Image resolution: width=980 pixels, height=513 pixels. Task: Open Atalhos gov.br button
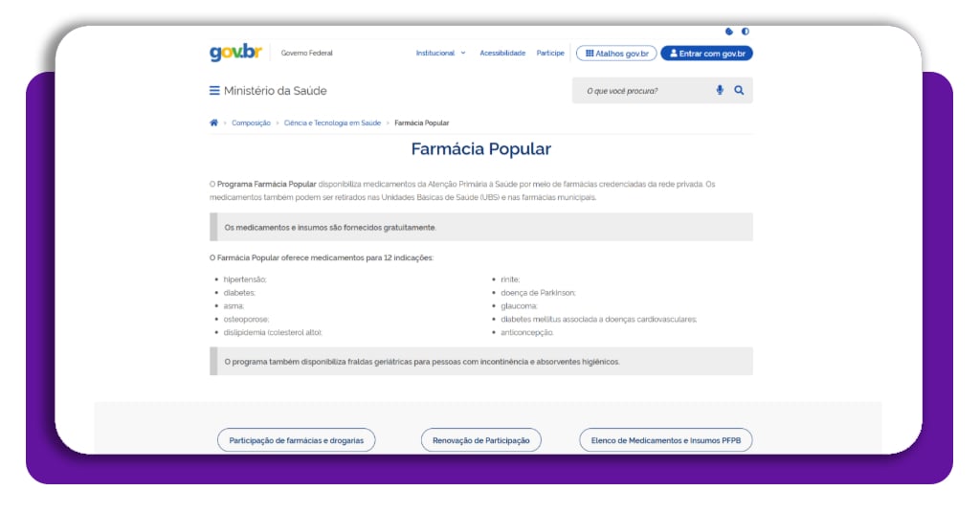point(616,53)
